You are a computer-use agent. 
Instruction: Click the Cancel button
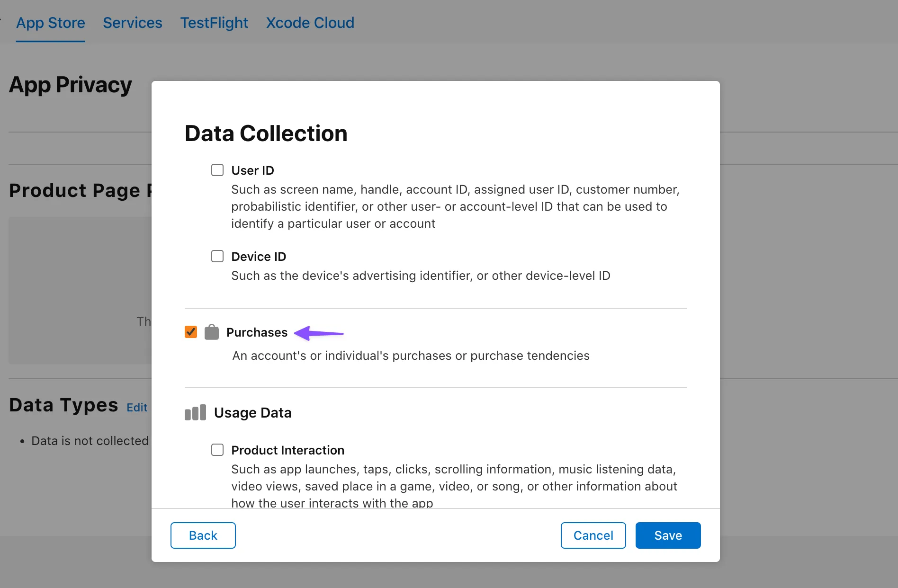point(593,535)
